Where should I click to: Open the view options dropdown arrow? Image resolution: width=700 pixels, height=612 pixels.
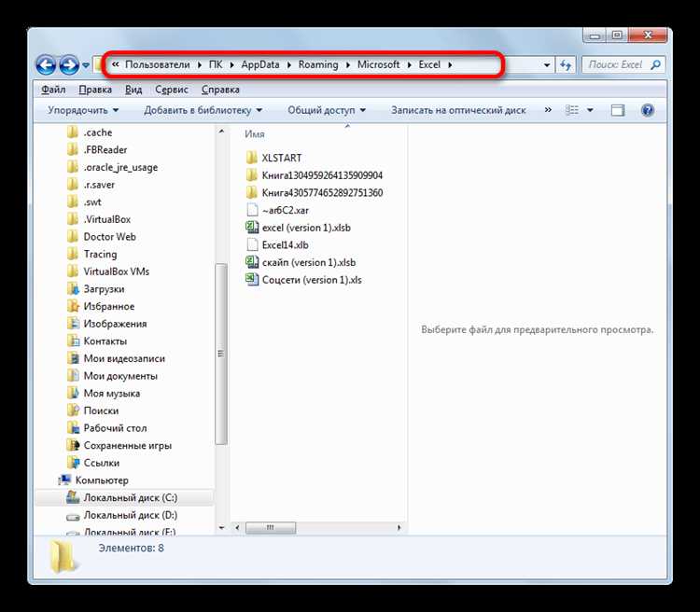[x=590, y=110]
